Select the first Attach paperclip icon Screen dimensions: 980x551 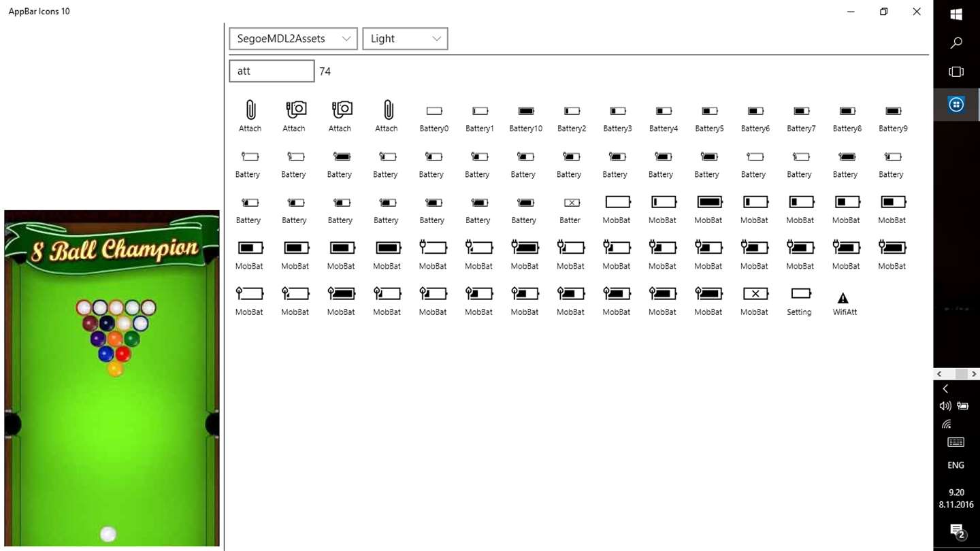coord(250,110)
